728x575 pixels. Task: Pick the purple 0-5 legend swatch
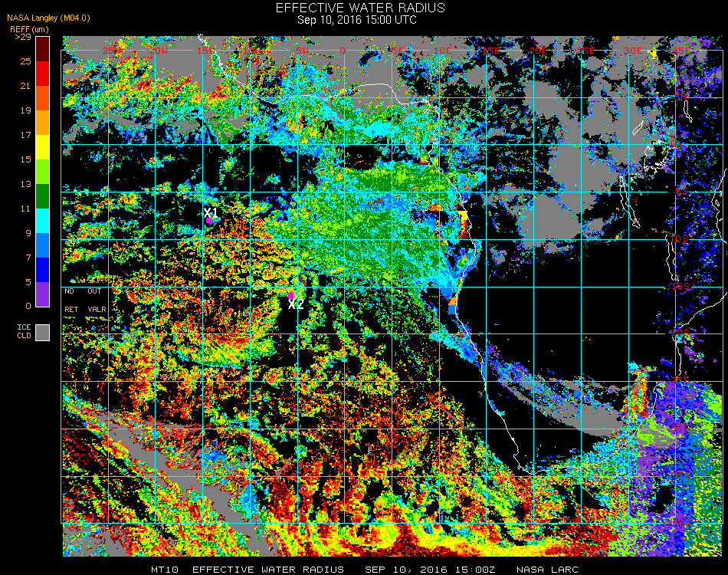(x=43, y=294)
